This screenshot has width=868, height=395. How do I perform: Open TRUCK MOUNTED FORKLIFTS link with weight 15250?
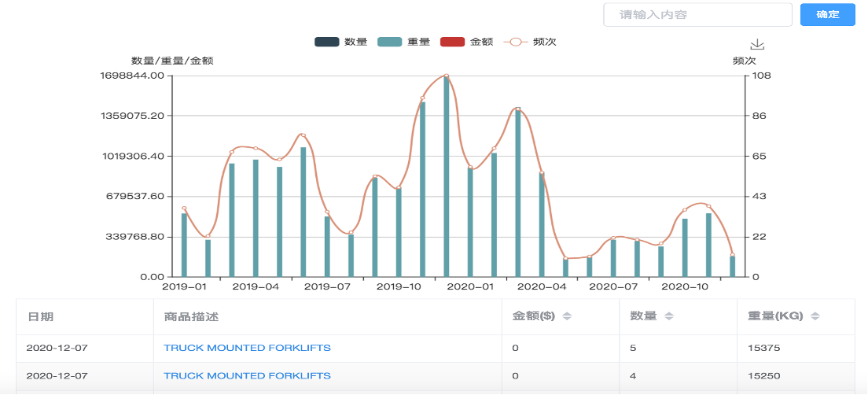(x=247, y=375)
